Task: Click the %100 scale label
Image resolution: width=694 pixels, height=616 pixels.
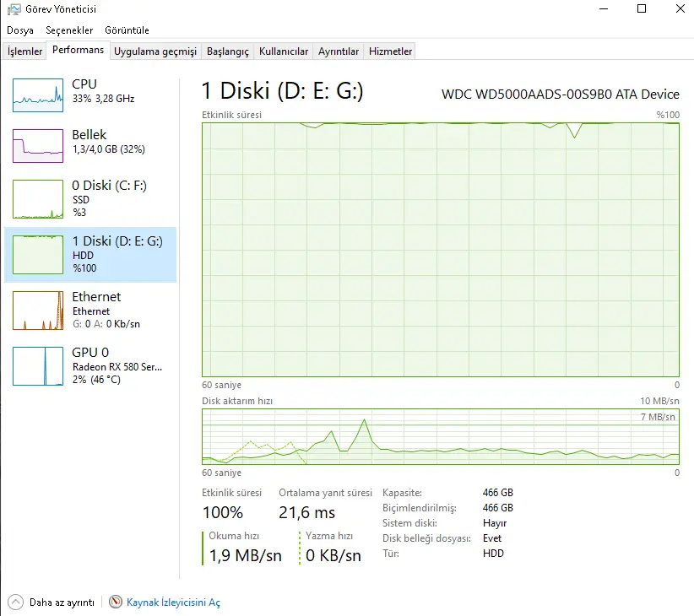Action: 668,115
